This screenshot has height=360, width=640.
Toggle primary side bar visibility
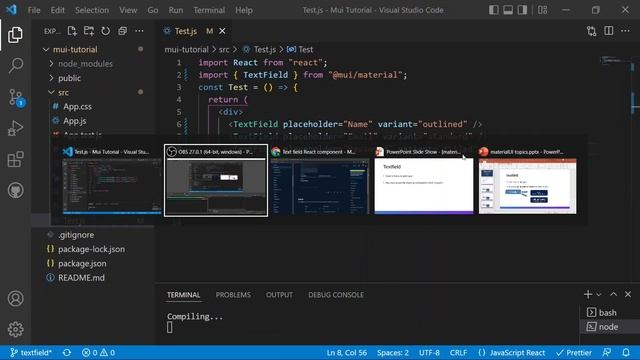click(x=493, y=10)
